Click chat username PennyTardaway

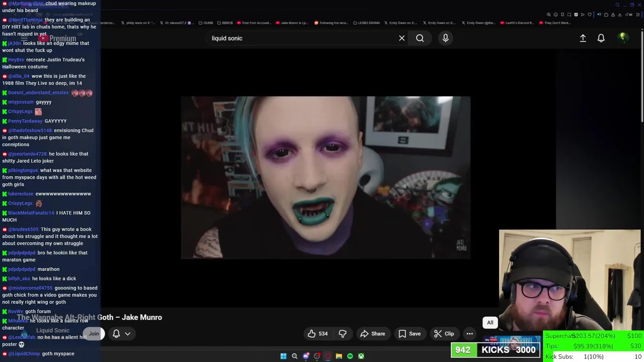click(x=25, y=121)
